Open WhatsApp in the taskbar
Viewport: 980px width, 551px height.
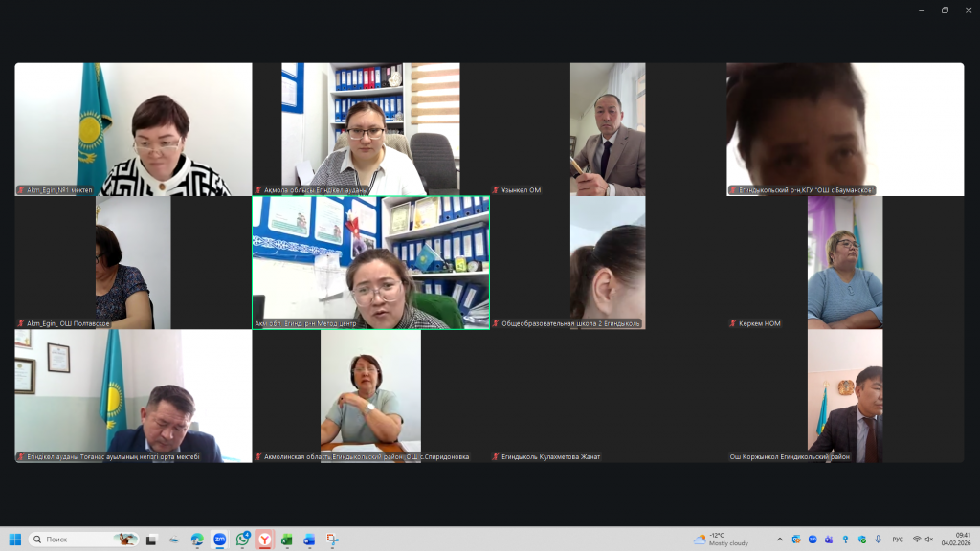[242, 540]
